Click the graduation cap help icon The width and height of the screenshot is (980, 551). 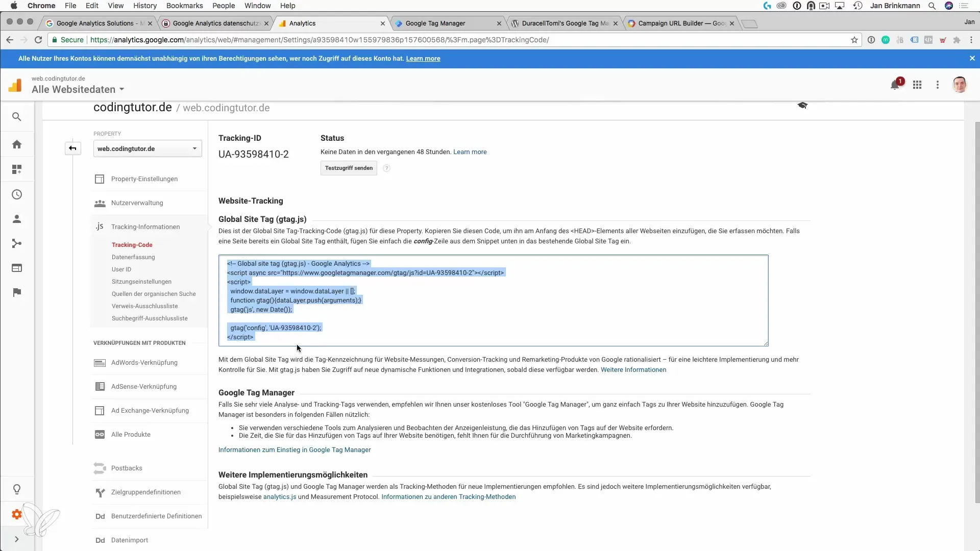pos(802,105)
